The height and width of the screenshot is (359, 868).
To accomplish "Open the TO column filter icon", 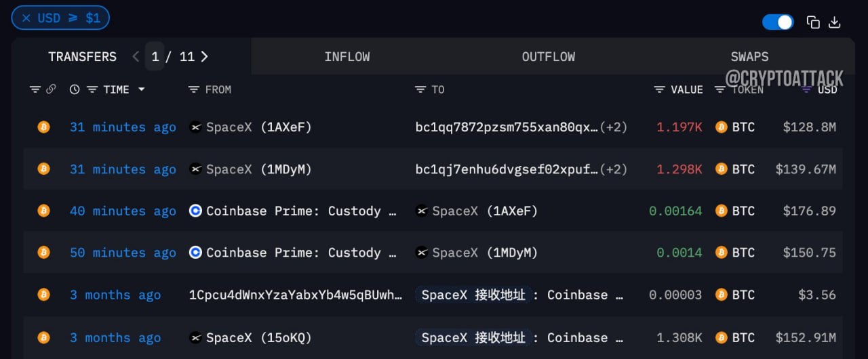I will [x=420, y=89].
